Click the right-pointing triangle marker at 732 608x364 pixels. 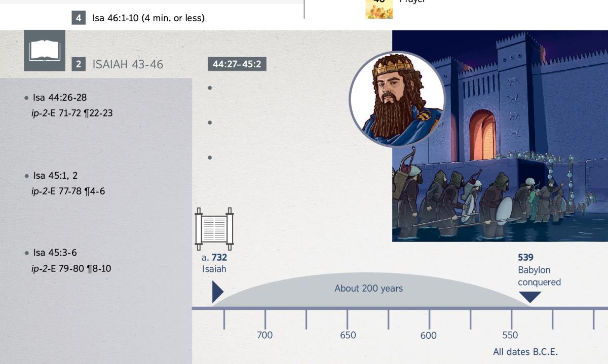tap(217, 292)
